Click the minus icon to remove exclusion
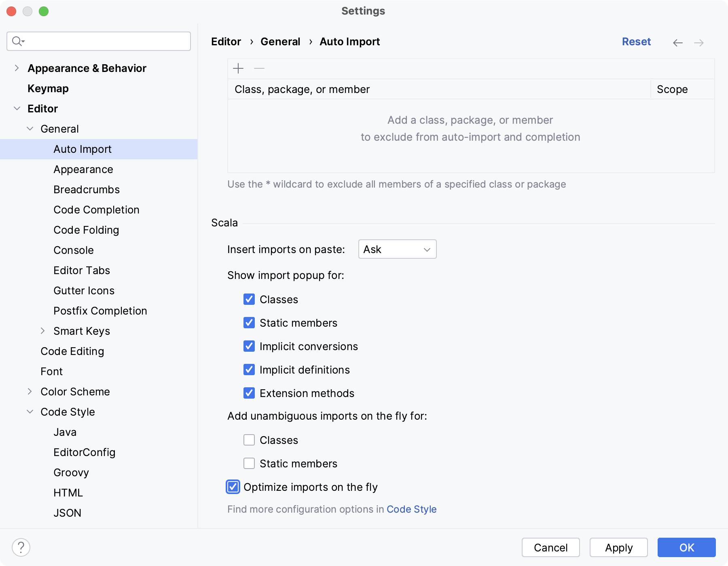Screen dimensions: 728x566 coord(259,68)
